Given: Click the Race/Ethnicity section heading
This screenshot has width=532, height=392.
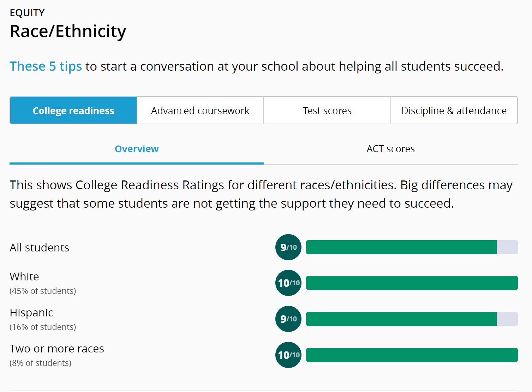Looking at the screenshot, I should (x=68, y=31).
